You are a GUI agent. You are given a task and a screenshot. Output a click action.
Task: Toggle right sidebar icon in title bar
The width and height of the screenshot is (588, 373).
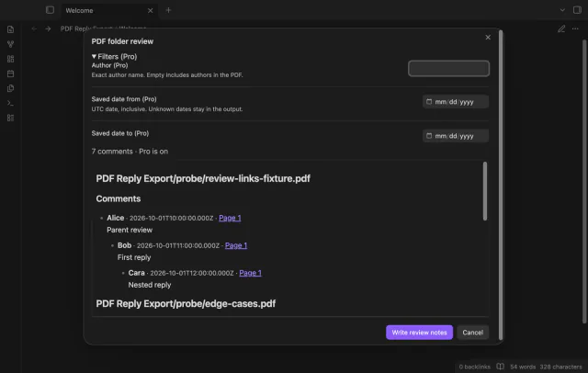coord(577,10)
